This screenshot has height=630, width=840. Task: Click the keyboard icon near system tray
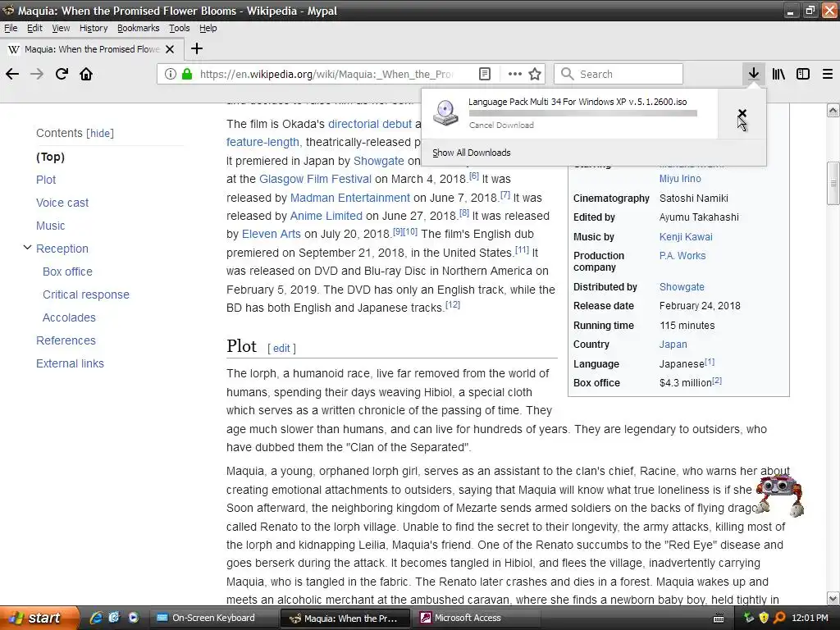[719, 619]
